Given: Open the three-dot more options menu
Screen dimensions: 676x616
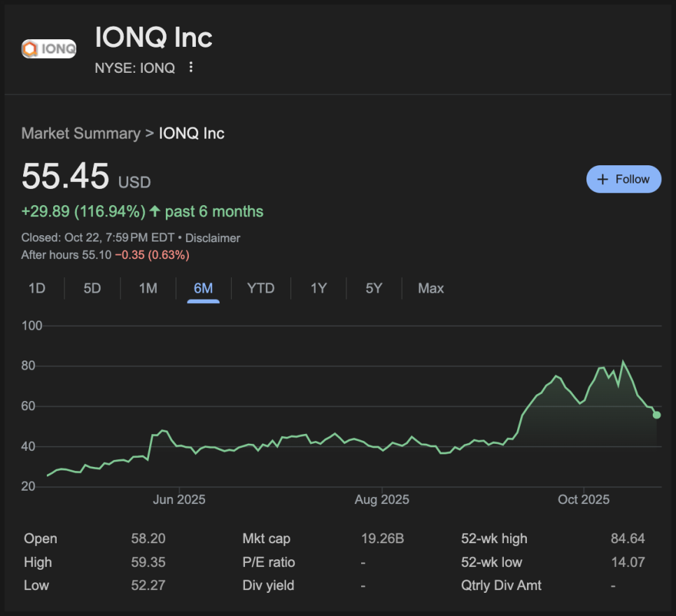Looking at the screenshot, I should pyautogui.click(x=191, y=67).
